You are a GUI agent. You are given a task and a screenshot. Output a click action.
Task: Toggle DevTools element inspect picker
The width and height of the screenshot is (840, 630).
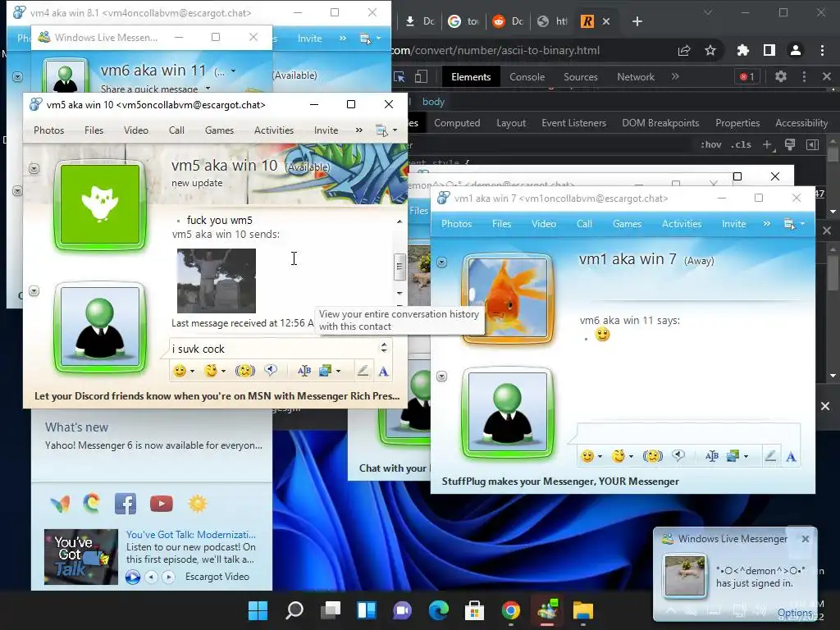(x=399, y=76)
